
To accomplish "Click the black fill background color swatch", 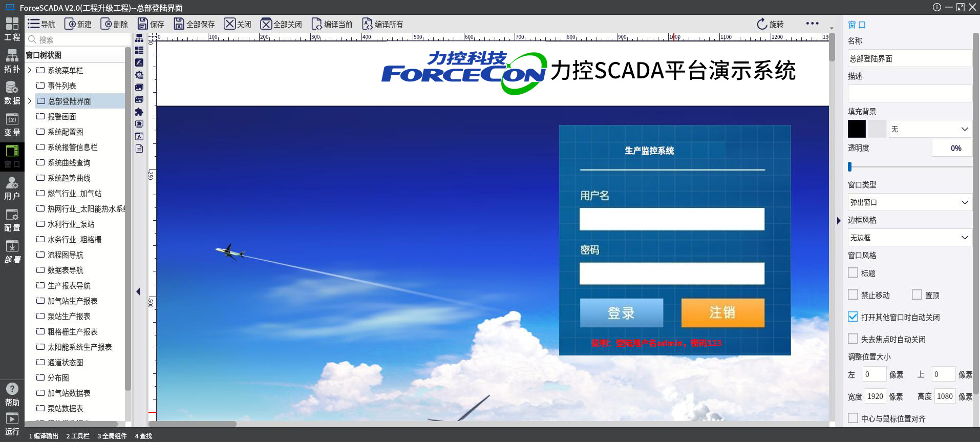I will click(857, 129).
